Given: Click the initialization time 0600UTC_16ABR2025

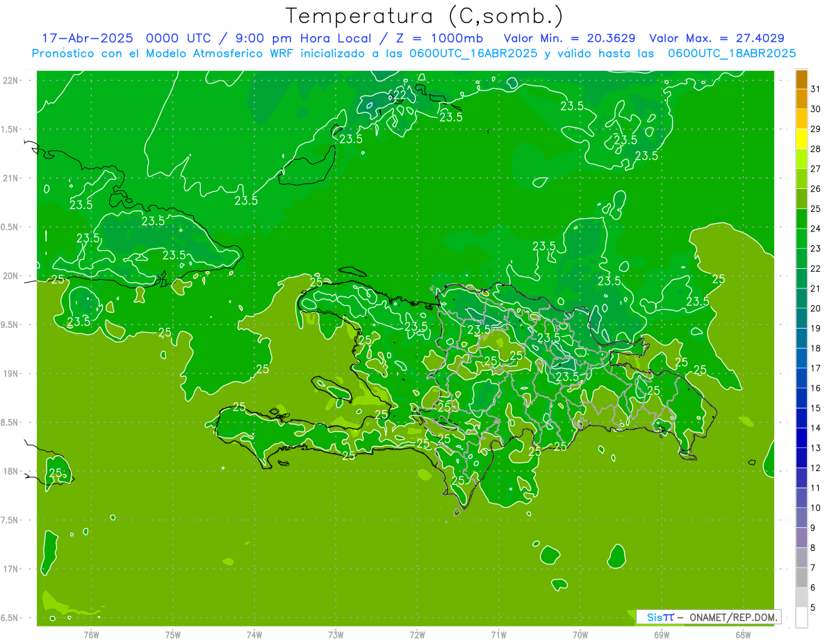Looking at the screenshot, I should [x=473, y=53].
